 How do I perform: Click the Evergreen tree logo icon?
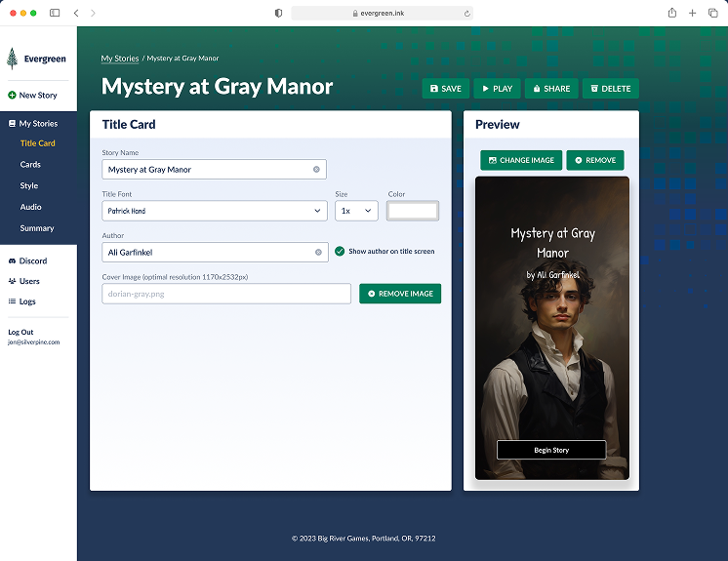13,59
